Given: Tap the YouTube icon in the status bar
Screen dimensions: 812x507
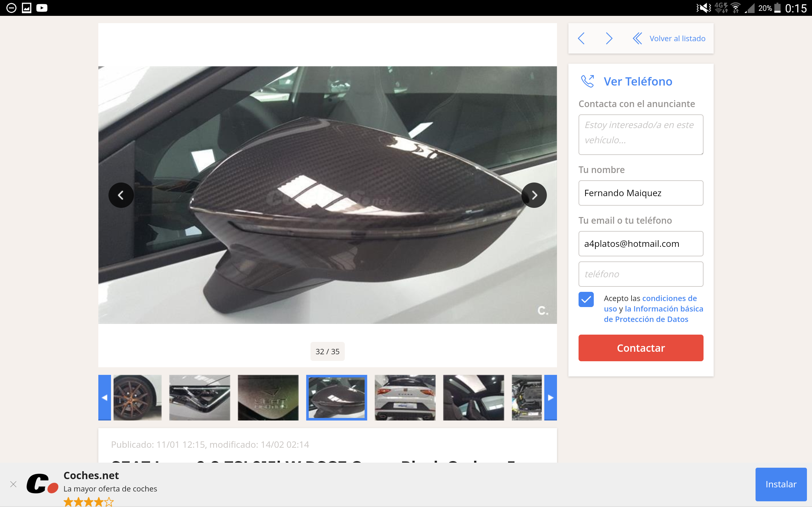Looking at the screenshot, I should [42, 8].
